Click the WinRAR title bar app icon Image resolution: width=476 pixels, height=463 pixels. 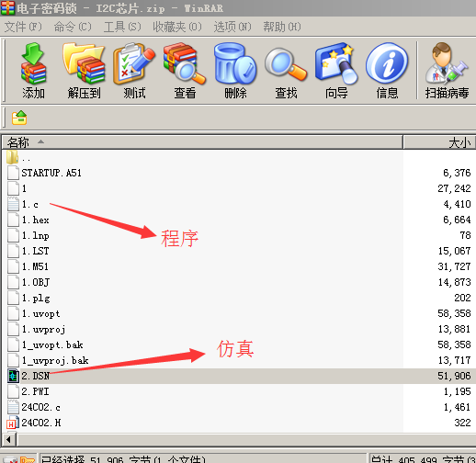(7, 7)
